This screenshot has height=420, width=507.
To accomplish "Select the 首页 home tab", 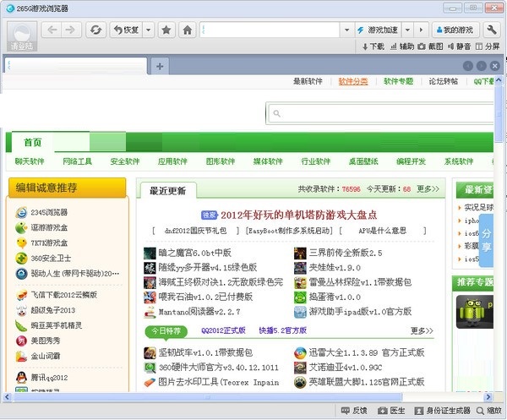I will click(33, 142).
